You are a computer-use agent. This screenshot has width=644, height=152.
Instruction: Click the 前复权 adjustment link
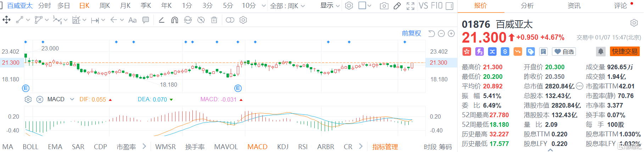click(x=411, y=33)
